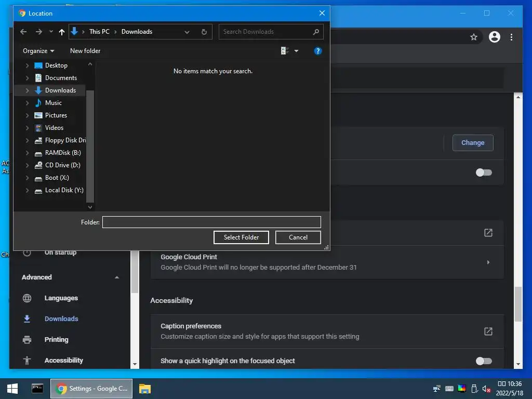Open the dialog help icon
Screen dimensions: 532x399
317,51
